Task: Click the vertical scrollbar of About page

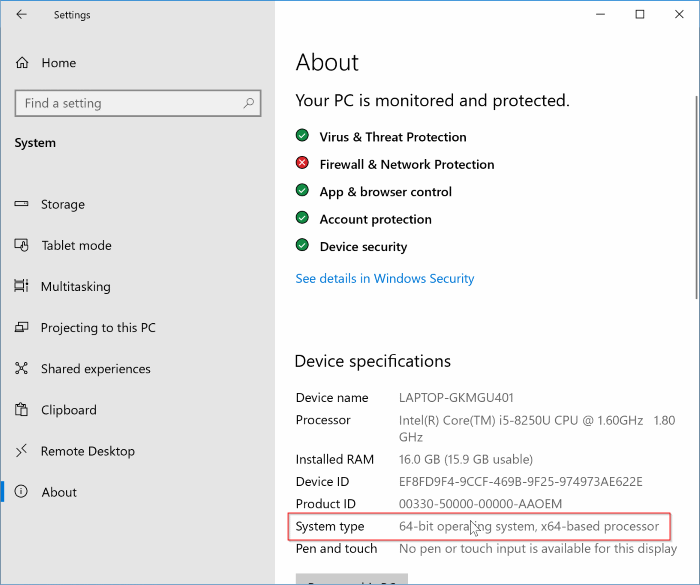Action: point(696,198)
